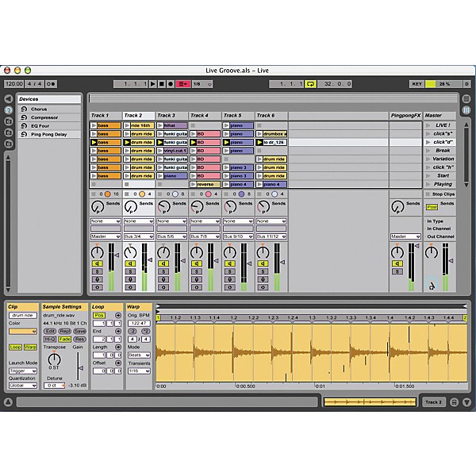
Task: Open the 1/8 global quantization menu
Action: pos(202,84)
